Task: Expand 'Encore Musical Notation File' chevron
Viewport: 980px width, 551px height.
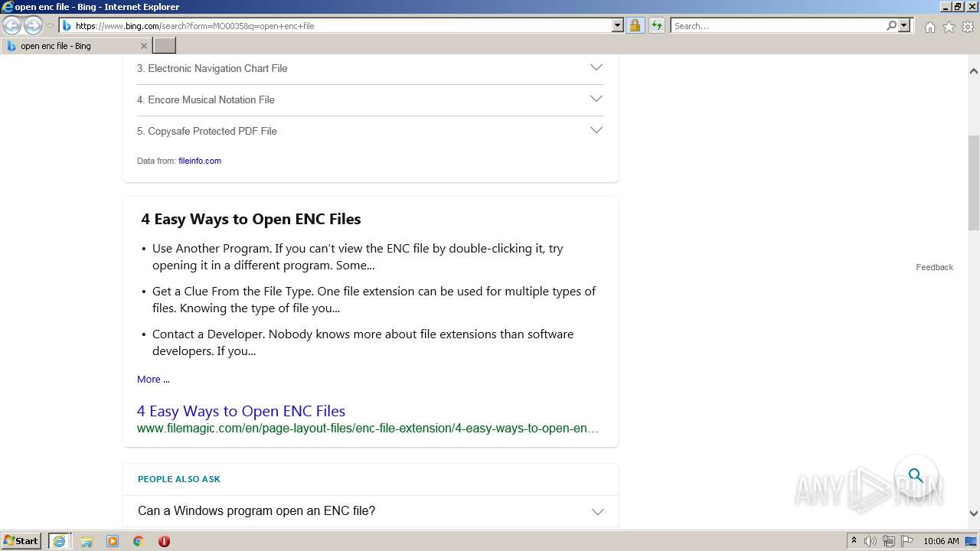Action: 596,99
